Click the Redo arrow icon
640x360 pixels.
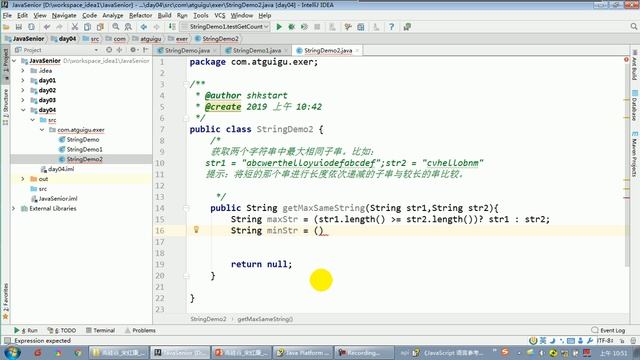point(60,27)
